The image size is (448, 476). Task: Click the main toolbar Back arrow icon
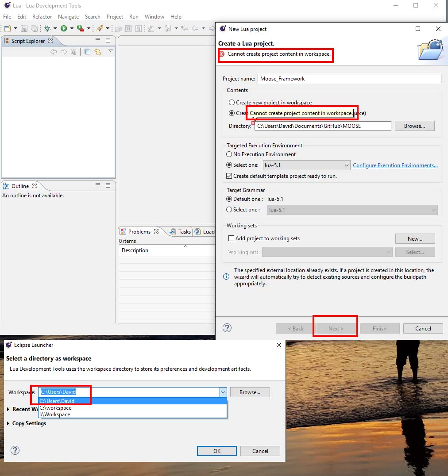(195, 29)
